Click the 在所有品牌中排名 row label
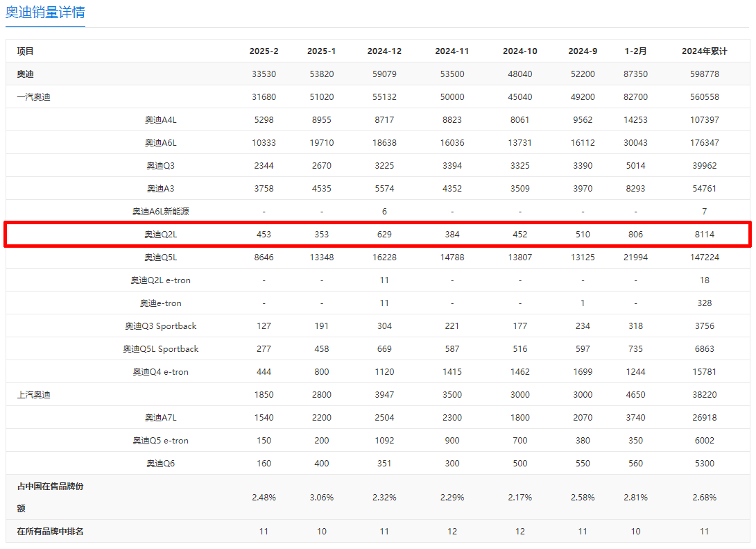Image resolution: width=756 pixels, height=549 pixels. pos(50,532)
